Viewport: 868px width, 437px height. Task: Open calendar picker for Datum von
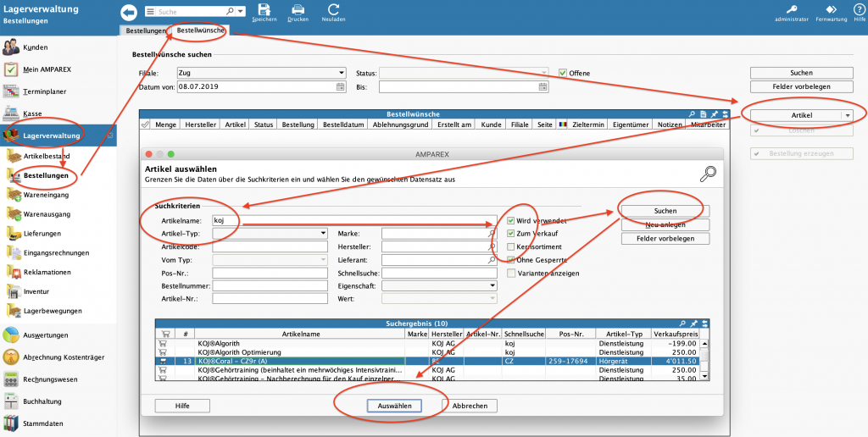tap(341, 86)
